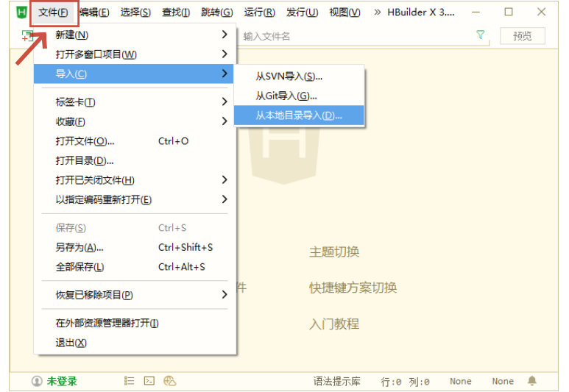This screenshot has height=392, width=569.
Task: Click the 输入文件名 search field
Action: 353,36
